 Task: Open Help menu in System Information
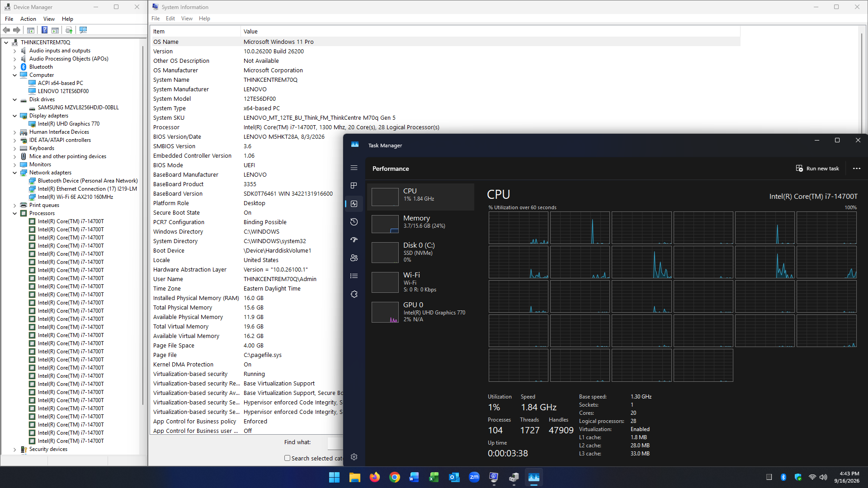tap(204, 19)
